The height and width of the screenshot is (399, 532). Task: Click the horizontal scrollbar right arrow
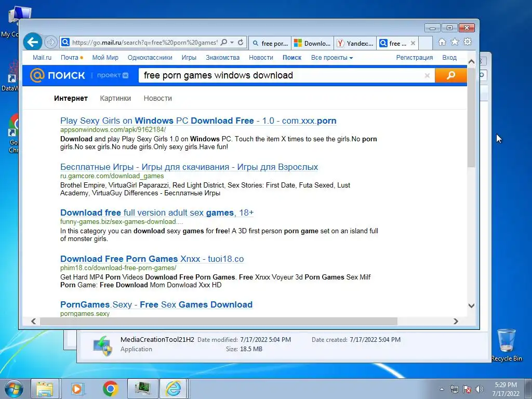(456, 321)
